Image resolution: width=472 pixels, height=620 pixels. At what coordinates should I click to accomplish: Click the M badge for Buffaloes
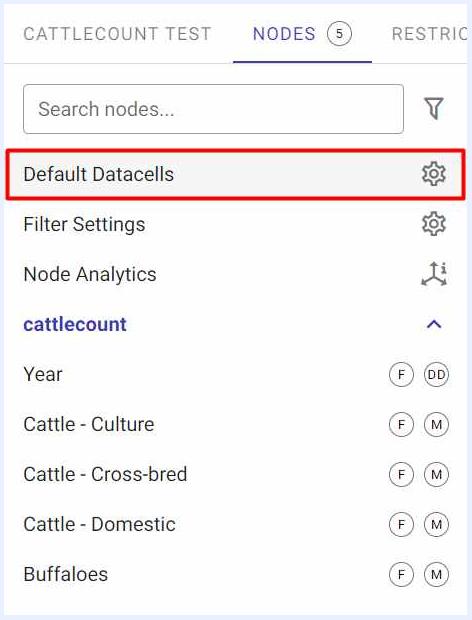point(436,574)
